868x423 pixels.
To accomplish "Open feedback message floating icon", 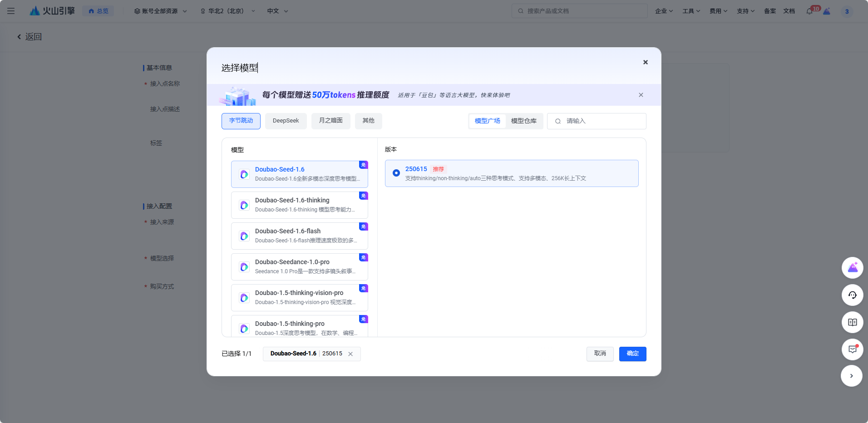I will point(853,349).
